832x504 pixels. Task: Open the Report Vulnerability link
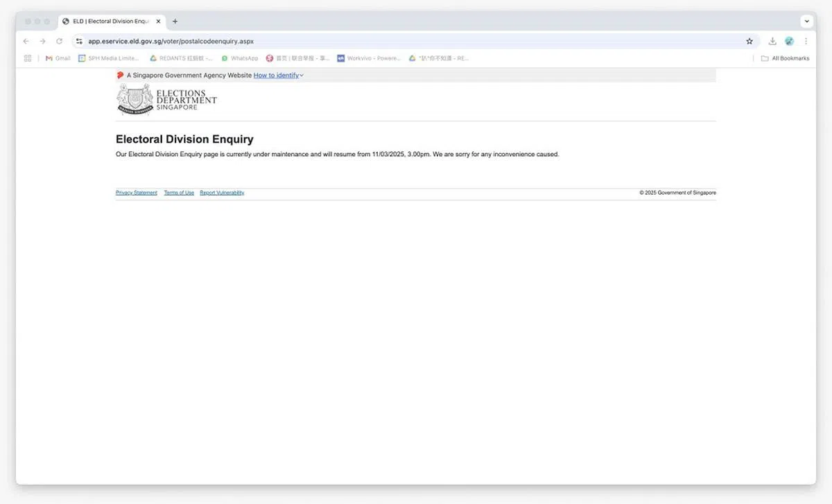click(222, 193)
